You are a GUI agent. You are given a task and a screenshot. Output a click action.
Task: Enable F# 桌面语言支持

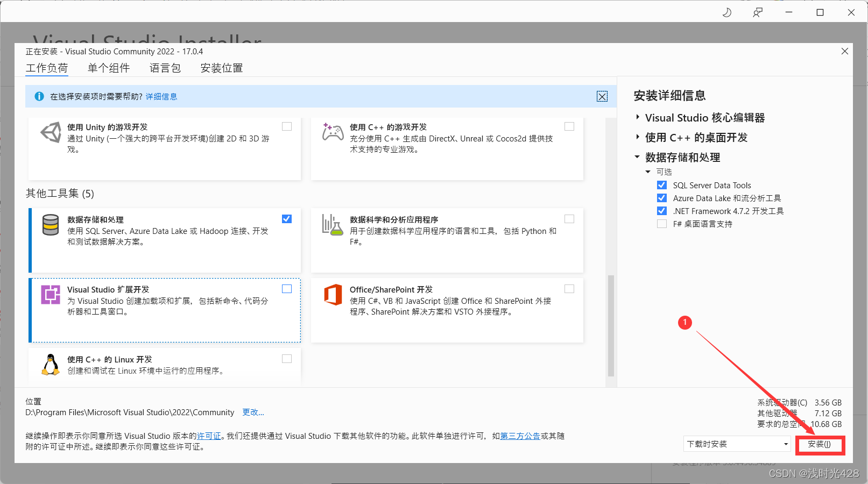tap(661, 223)
